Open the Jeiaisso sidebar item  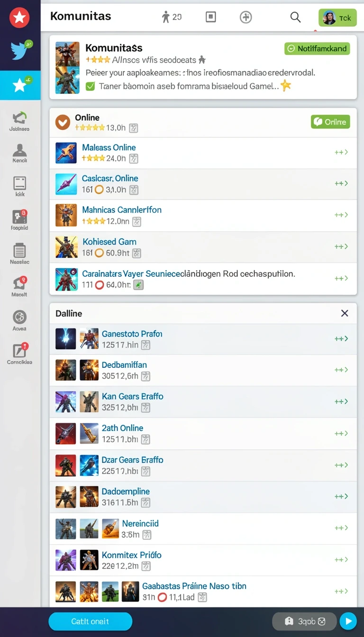(x=19, y=121)
